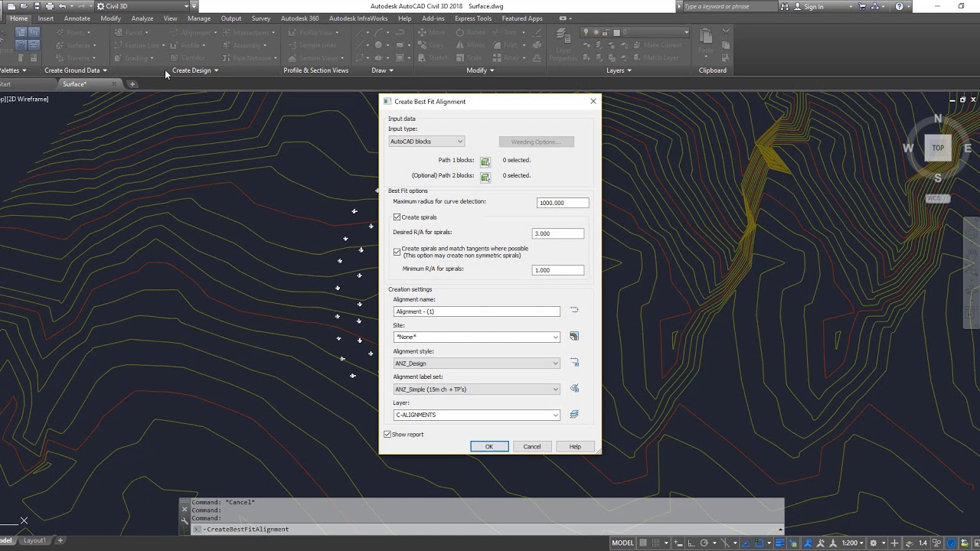Toggle Create spirals checkbox
Screen dimensions: 980x551
[397, 217]
